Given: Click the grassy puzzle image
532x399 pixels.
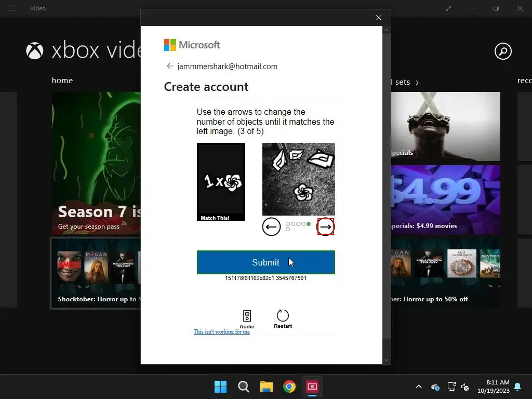Looking at the screenshot, I should 299,179.
